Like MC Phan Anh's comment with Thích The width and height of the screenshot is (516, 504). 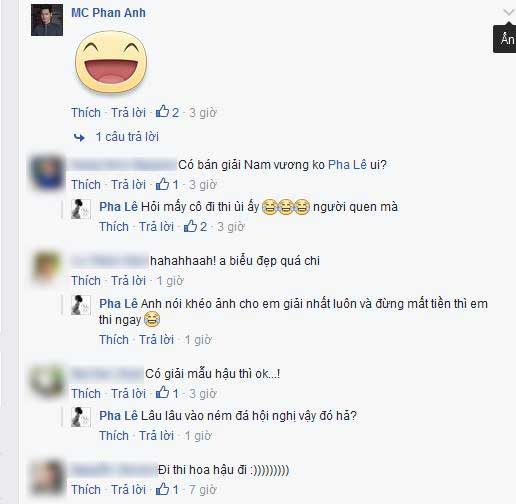86,112
